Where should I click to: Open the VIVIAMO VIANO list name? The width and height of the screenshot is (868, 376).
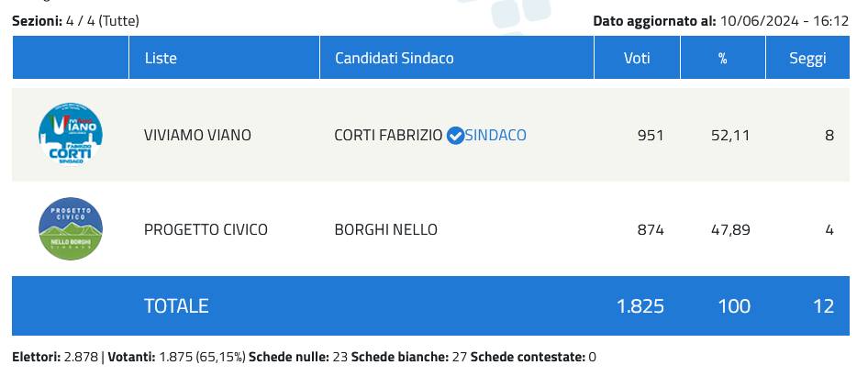(x=197, y=136)
